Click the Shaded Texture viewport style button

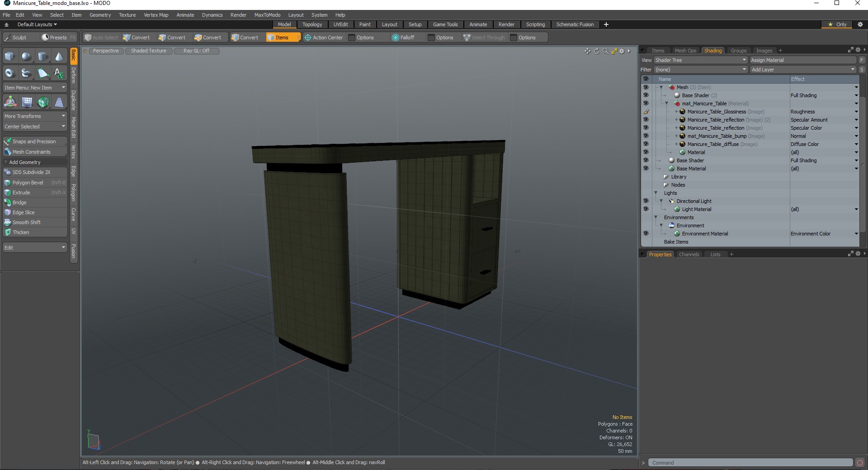click(x=148, y=51)
